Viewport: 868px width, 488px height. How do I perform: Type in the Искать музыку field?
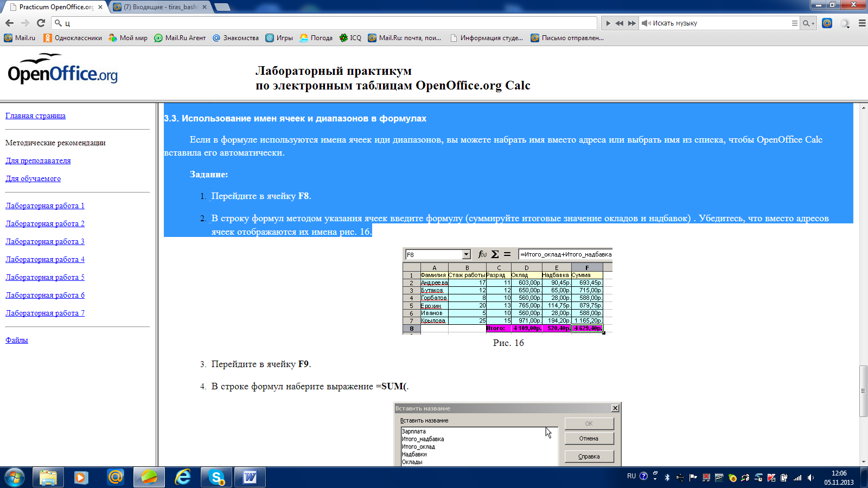point(719,23)
